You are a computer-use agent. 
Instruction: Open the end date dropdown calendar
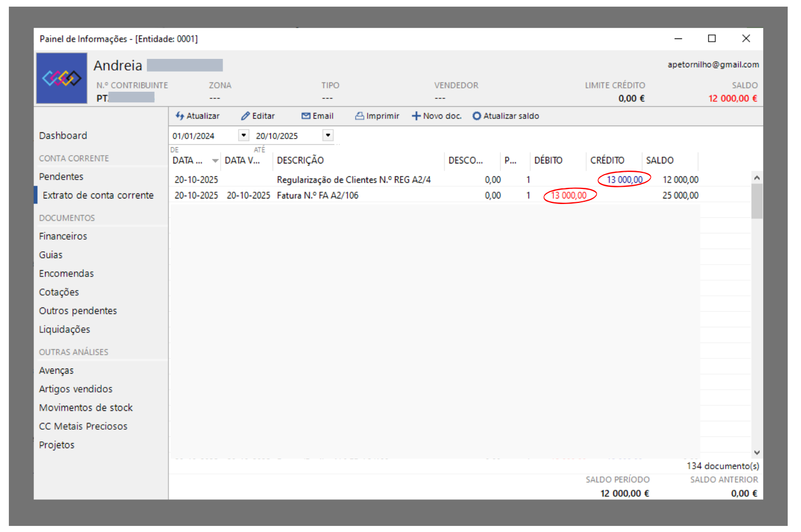point(328,135)
